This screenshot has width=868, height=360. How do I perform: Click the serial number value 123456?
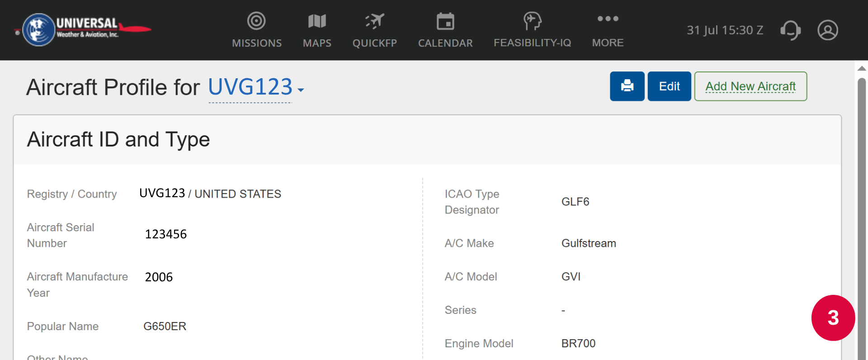[165, 234]
